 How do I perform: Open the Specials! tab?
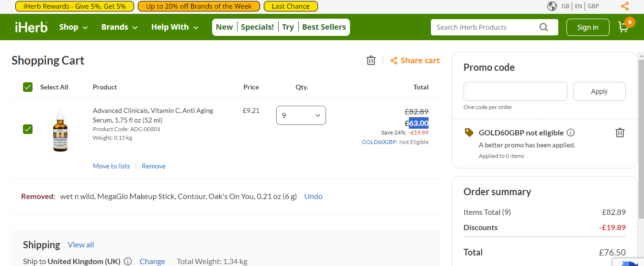258,27
